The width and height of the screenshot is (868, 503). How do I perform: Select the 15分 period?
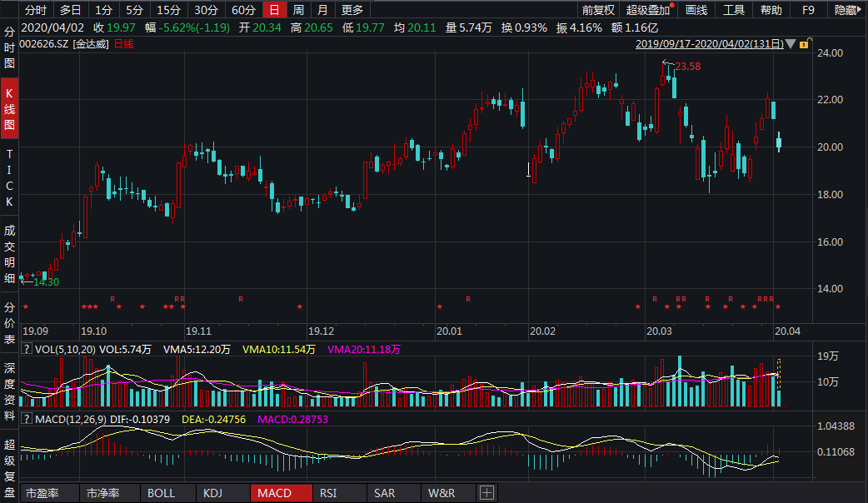[169, 10]
